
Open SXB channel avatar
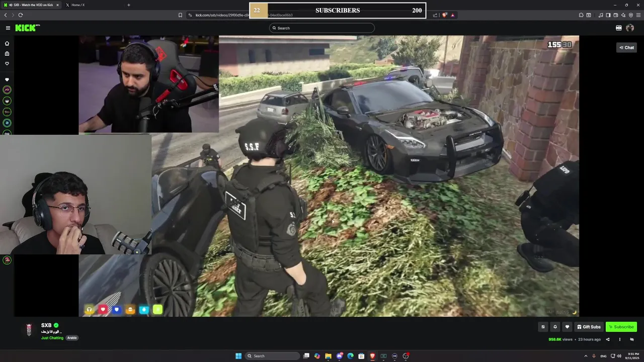[29, 329]
